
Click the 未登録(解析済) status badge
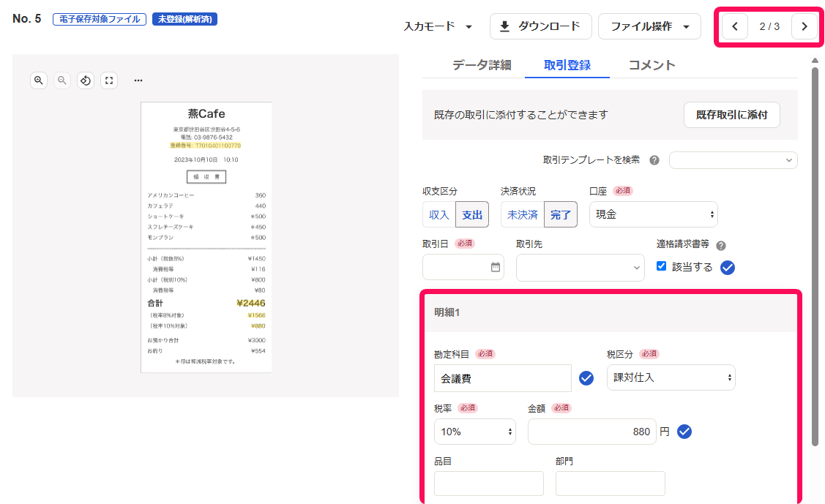point(184,20)
